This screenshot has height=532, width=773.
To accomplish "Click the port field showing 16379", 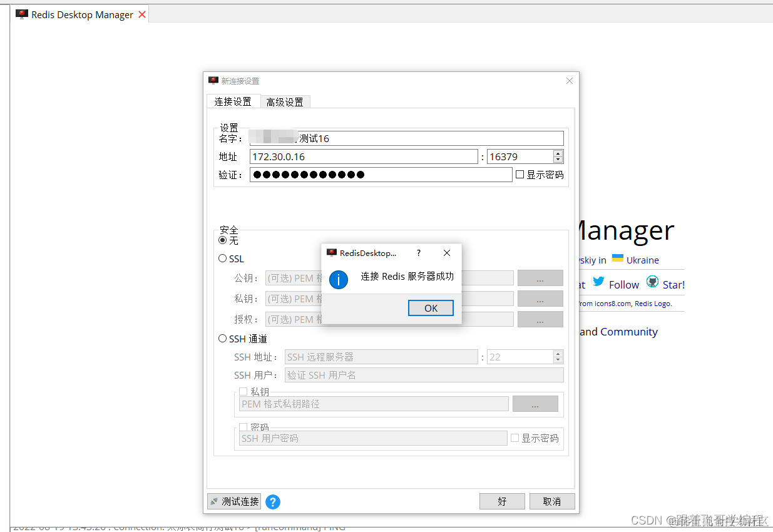I will [520, 156].
